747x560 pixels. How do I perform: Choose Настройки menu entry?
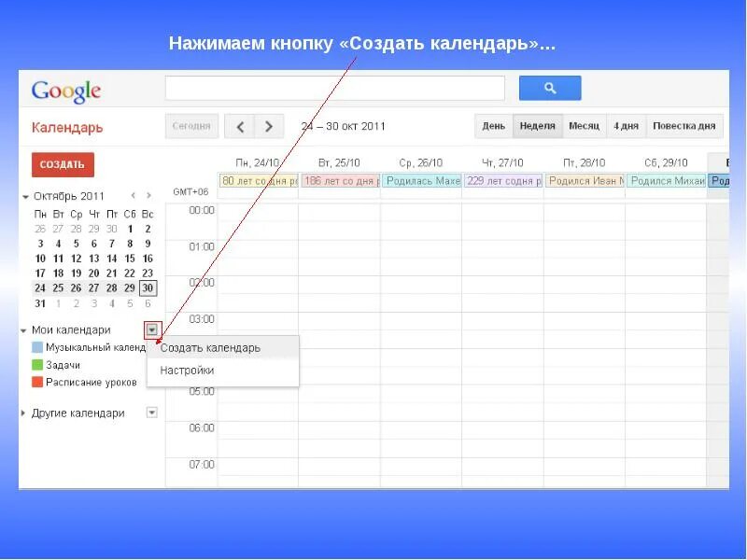223,371
